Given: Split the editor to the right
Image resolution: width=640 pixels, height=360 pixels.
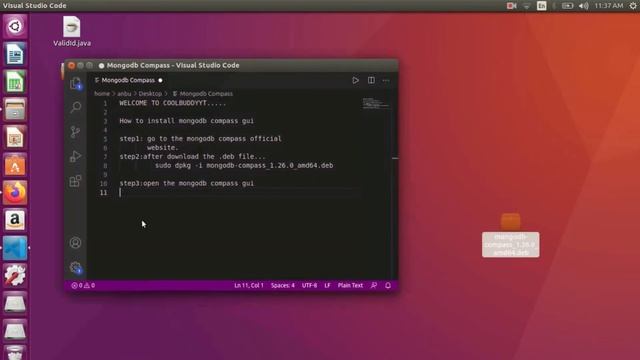Looking at the screenshot, I should click(x=371, y=80).
